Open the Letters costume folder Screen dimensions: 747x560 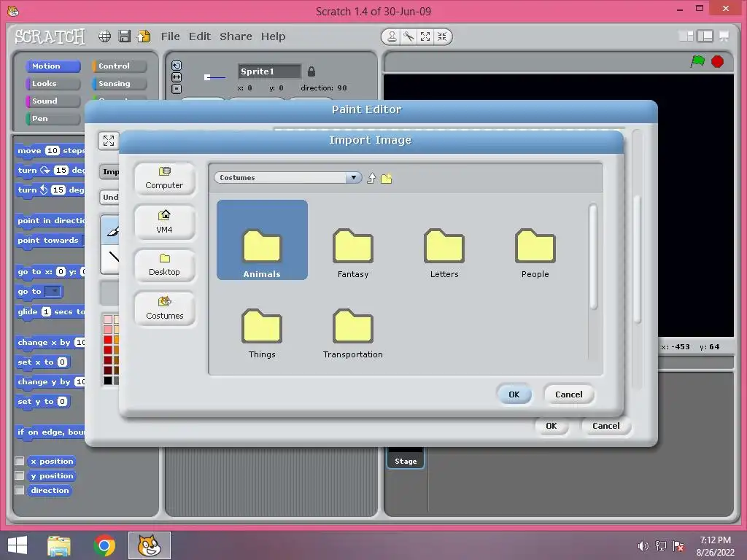(444, 253)
